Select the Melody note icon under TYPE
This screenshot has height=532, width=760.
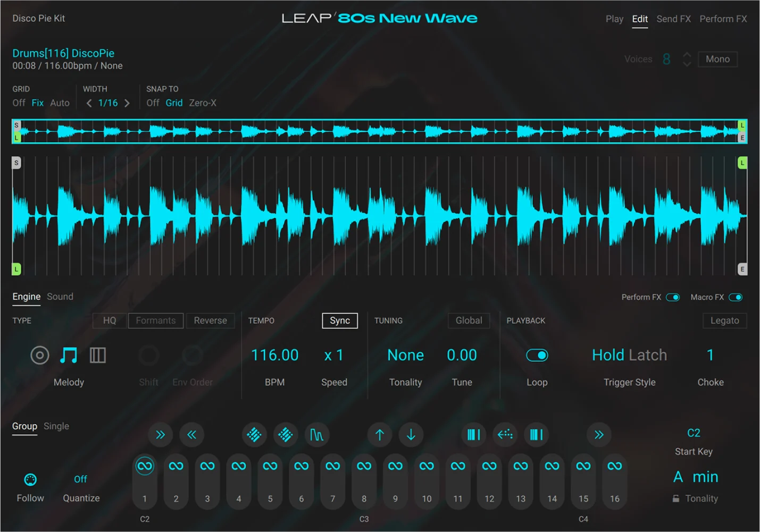click(x=69, y=354)
